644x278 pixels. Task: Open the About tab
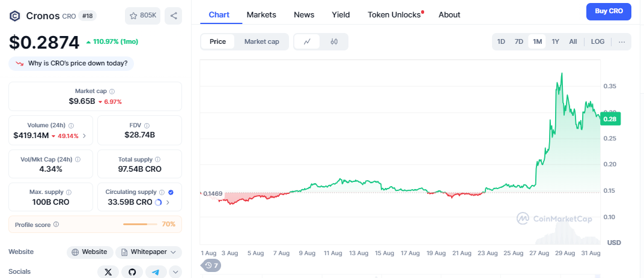tap(449, 15)
